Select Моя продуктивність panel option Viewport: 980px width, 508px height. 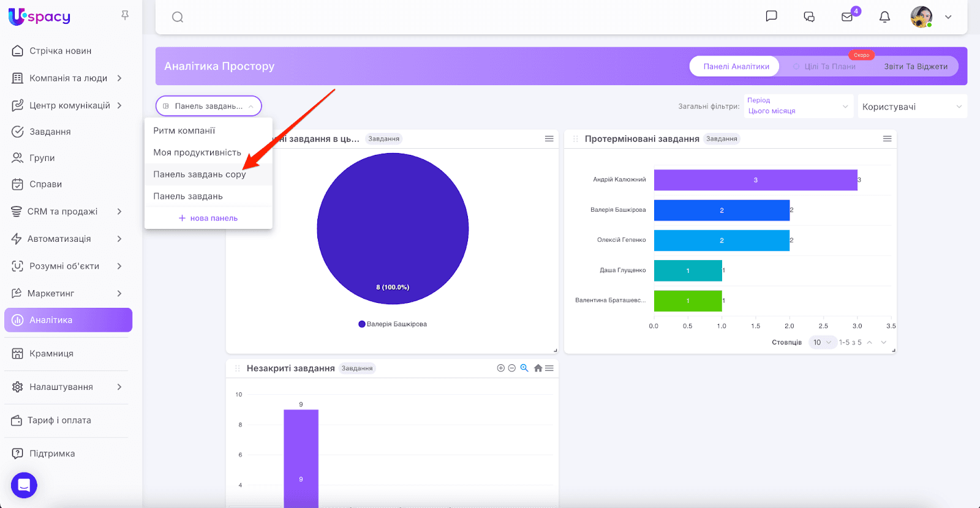[197, 152]
